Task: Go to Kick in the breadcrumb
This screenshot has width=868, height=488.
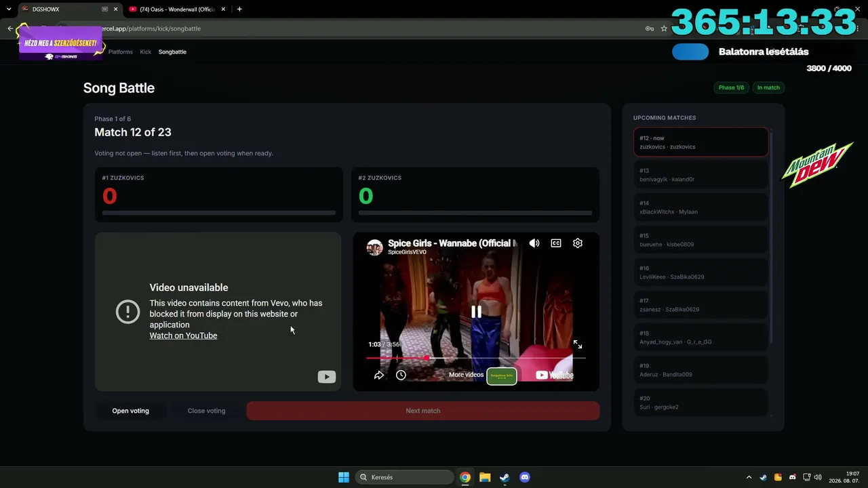Action: tap(146, 52)
